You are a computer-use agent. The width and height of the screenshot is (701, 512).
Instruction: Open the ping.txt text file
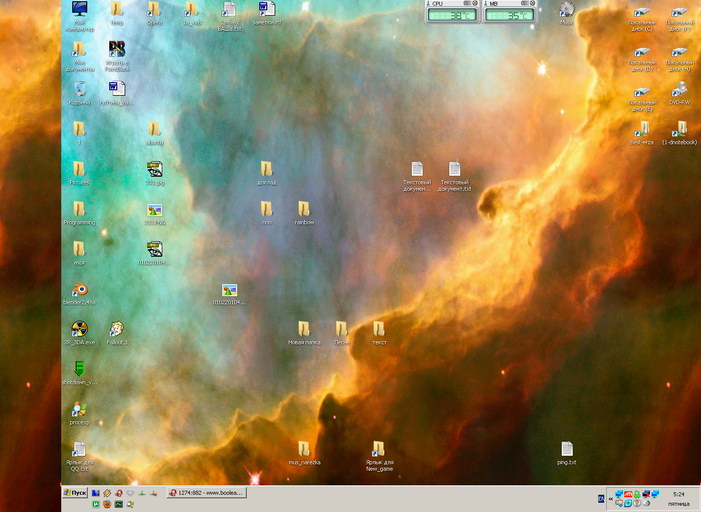567,450
